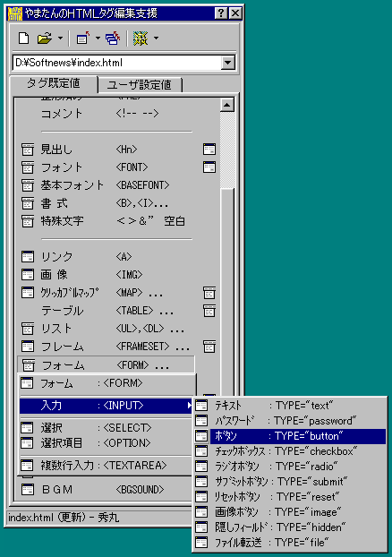Click the リンク <A> tag entry
The height and width of the screenshot is (557, 392).
click(107, 256)
